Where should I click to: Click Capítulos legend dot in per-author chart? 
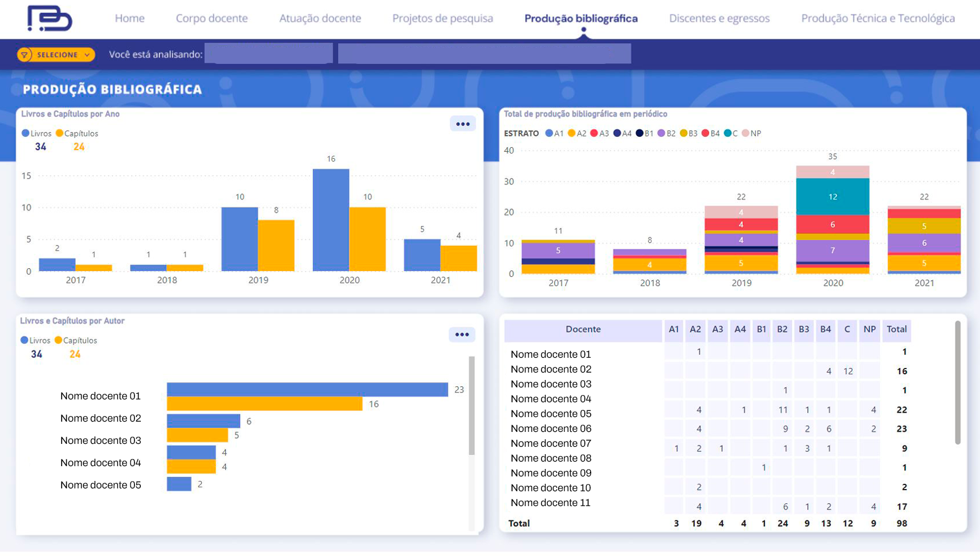[x=58, y=340]
